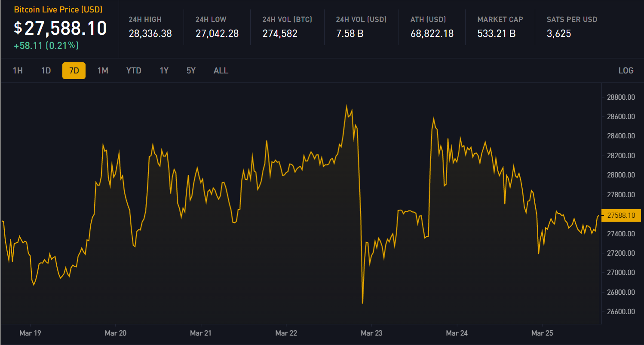Click the yellow 27588.10 price tag on axis

[x=621, y=215]
